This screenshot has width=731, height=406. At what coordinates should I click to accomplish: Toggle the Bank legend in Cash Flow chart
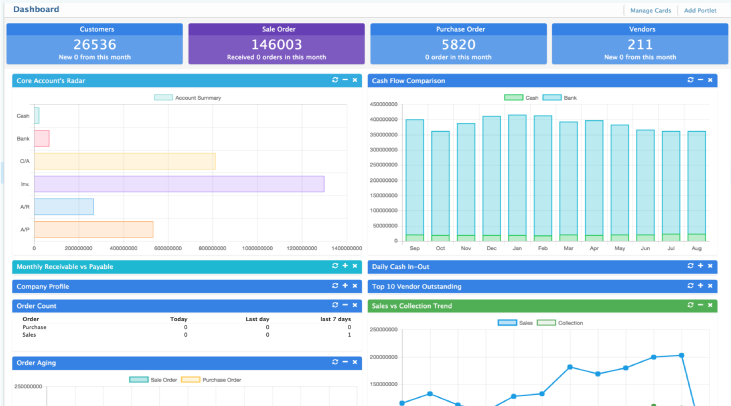[x=551, y=98]
